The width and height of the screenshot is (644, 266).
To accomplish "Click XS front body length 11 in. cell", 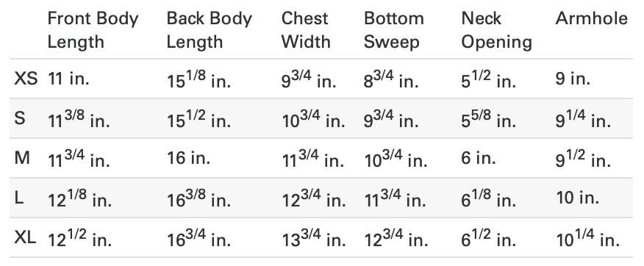I will point(68,78).
